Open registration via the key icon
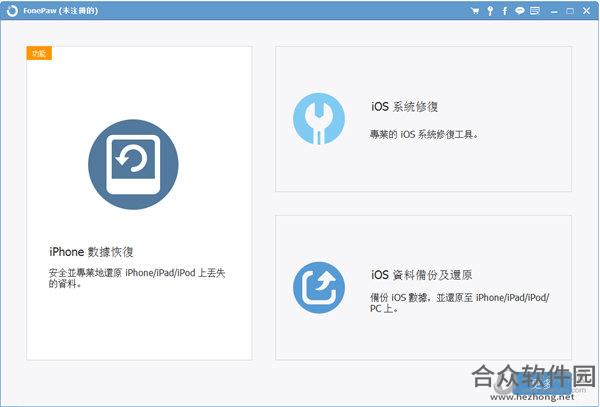Screen dimensions: 600x407 click(x=490, y=11)
